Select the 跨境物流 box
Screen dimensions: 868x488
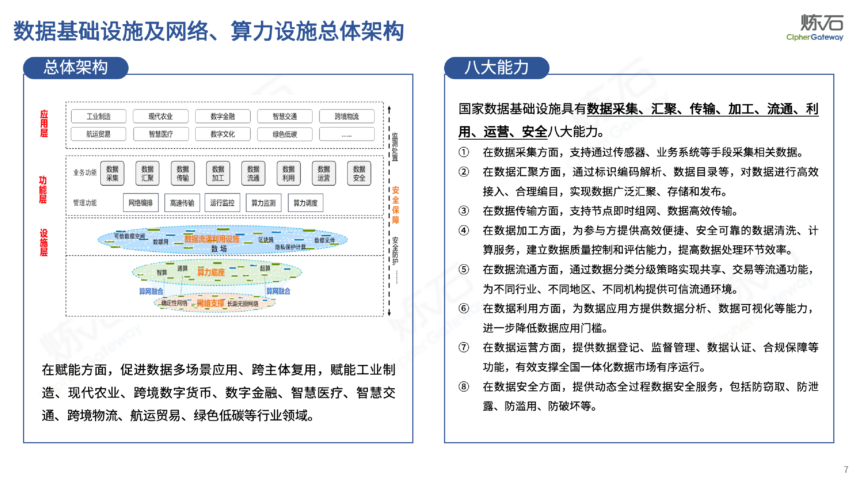point(346,116)
